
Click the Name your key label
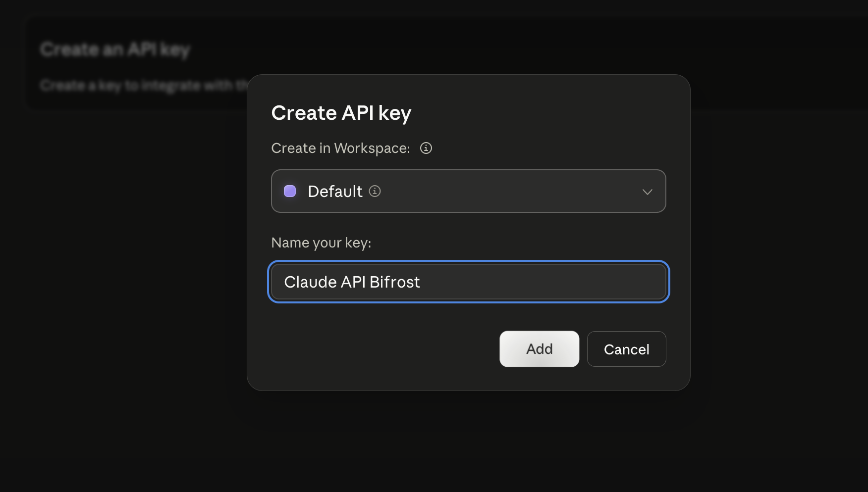[321, 243]
